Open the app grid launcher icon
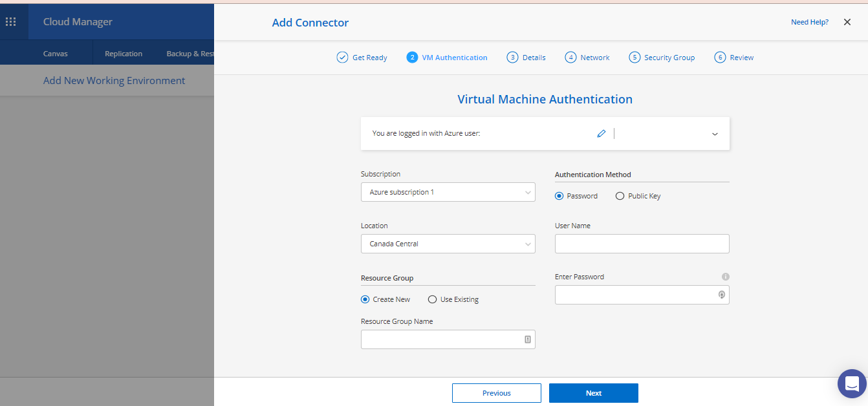 pos(11,22)
